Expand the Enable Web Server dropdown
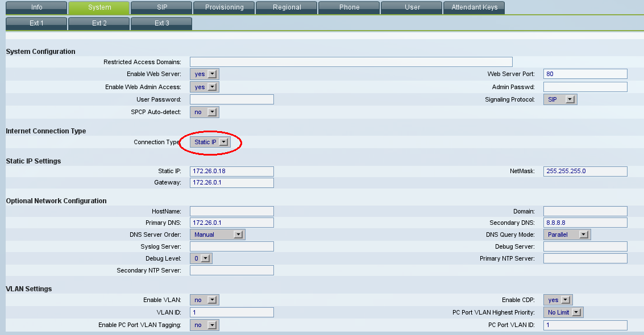Screen dimensions: 644x335 (x=205, y=74)
